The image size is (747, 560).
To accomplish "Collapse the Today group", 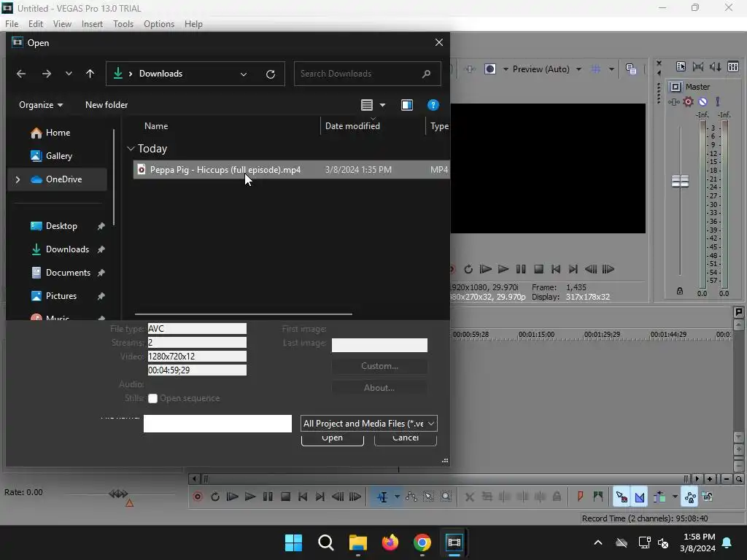I will pyautogui.click(x=131, y=149).
